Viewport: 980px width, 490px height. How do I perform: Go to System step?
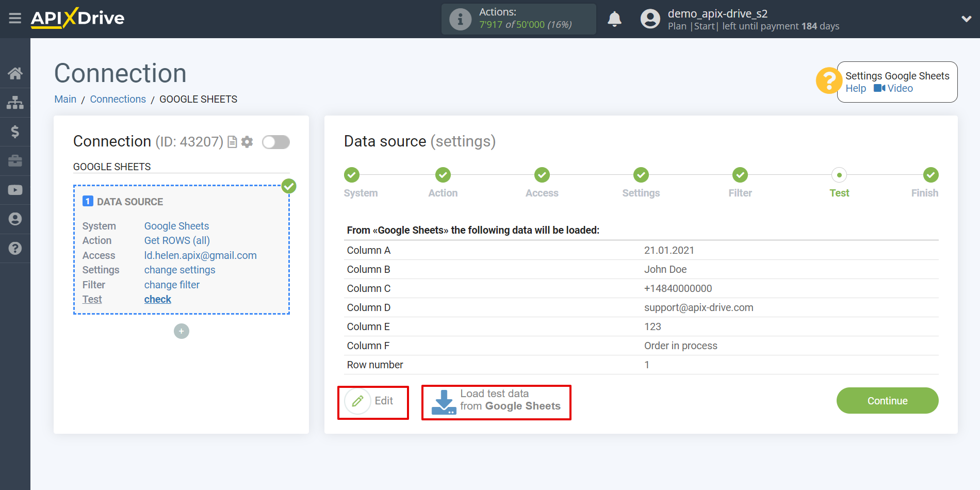click(352, 175)
